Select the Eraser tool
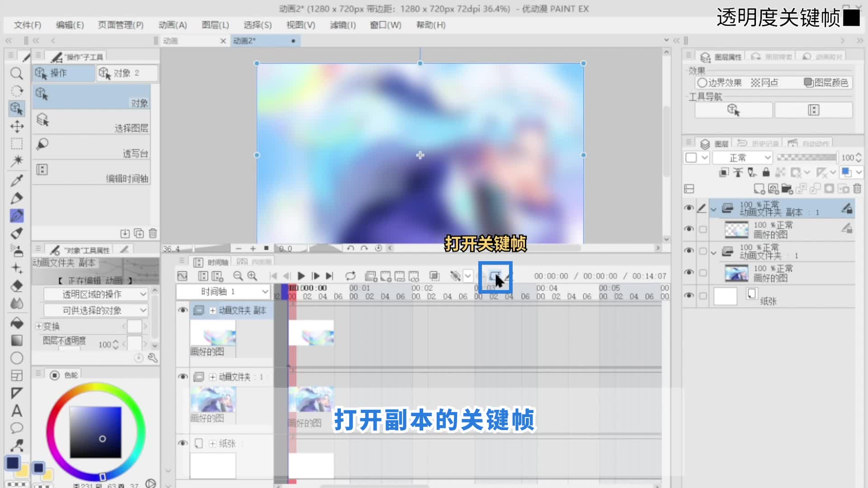868x488 pixels. (x=17, y=286)
